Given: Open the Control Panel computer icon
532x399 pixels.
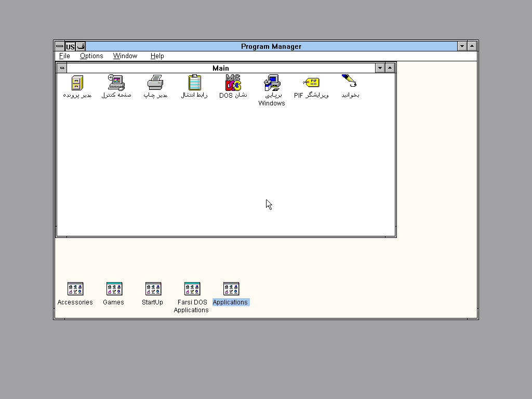Looking at the screenshot, I should (x=116, y=83).
